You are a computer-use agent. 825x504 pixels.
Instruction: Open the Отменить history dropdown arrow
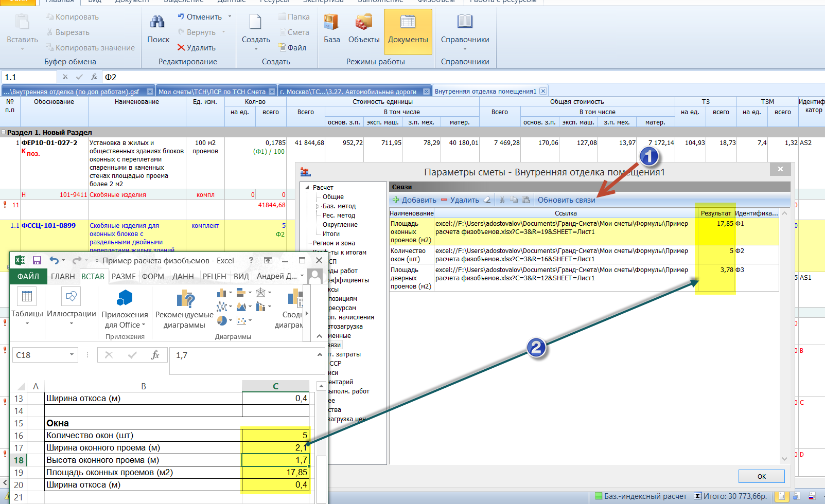click(x=230, y=17)
